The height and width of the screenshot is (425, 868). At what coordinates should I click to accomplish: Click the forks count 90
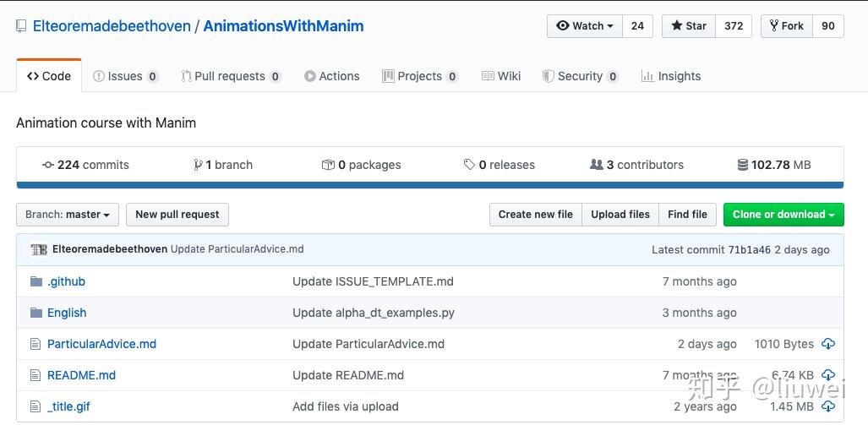(828, 26)
